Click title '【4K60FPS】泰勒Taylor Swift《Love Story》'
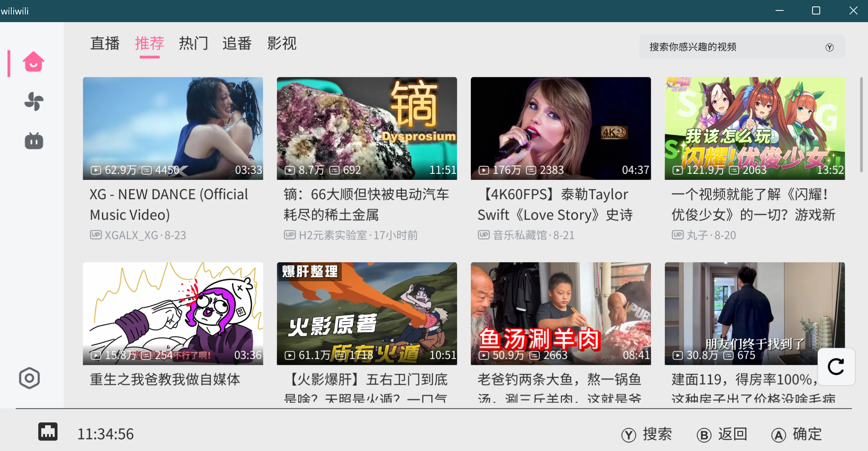Image resolution: width=868 pixels, height=451 pixels. (x=555, y=204)
